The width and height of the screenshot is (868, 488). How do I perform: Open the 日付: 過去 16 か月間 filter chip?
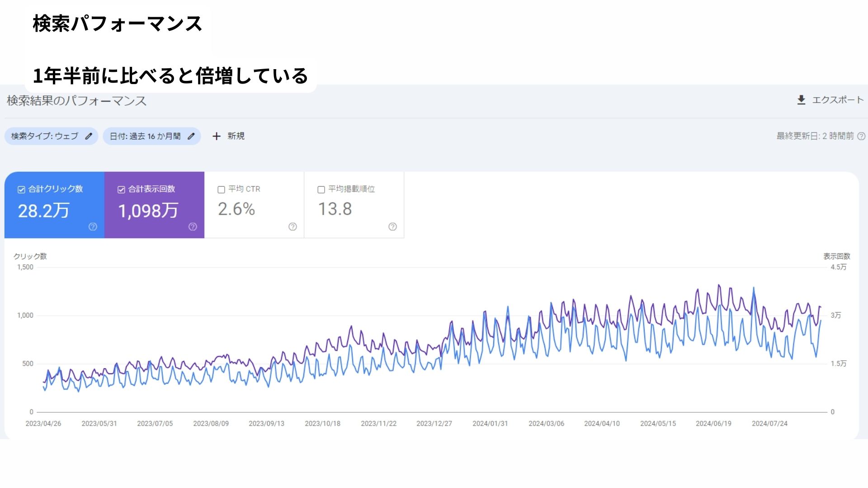[x=145, y=136]
